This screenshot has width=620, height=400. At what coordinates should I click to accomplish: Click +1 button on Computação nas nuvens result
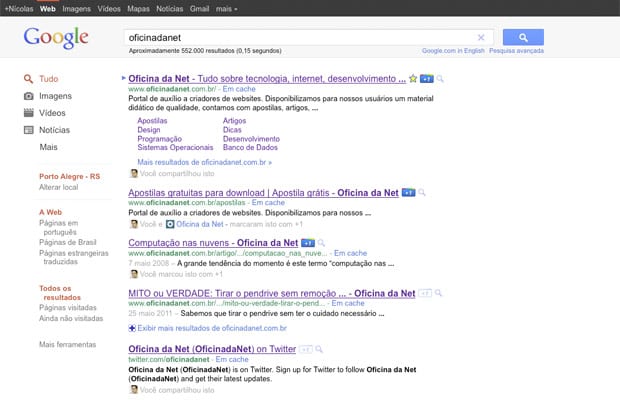[x=308, y=243]
